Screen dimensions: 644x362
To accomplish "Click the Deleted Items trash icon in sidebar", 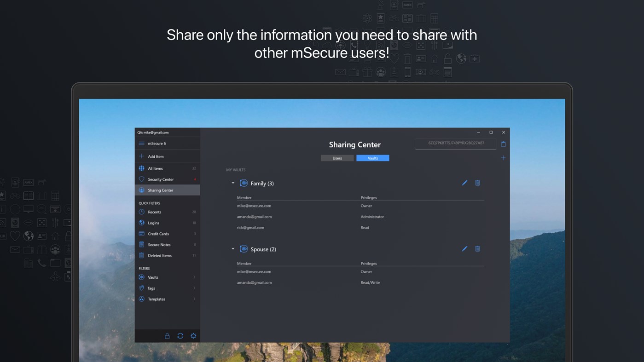I will (x=141, y=256).
